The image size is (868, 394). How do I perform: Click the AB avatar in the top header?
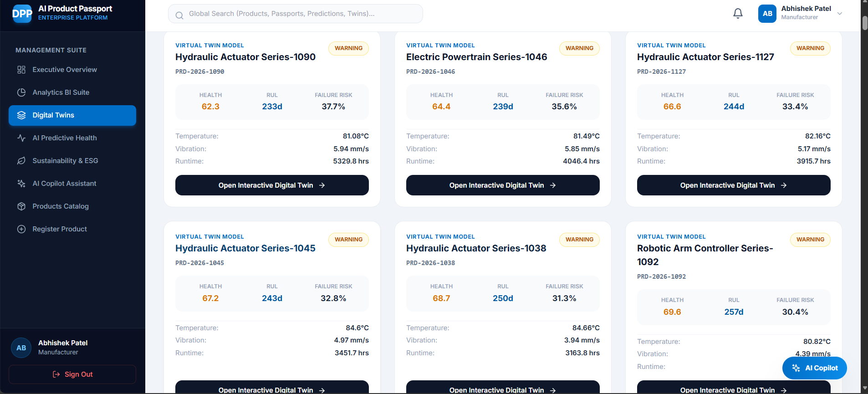point(767,14)
